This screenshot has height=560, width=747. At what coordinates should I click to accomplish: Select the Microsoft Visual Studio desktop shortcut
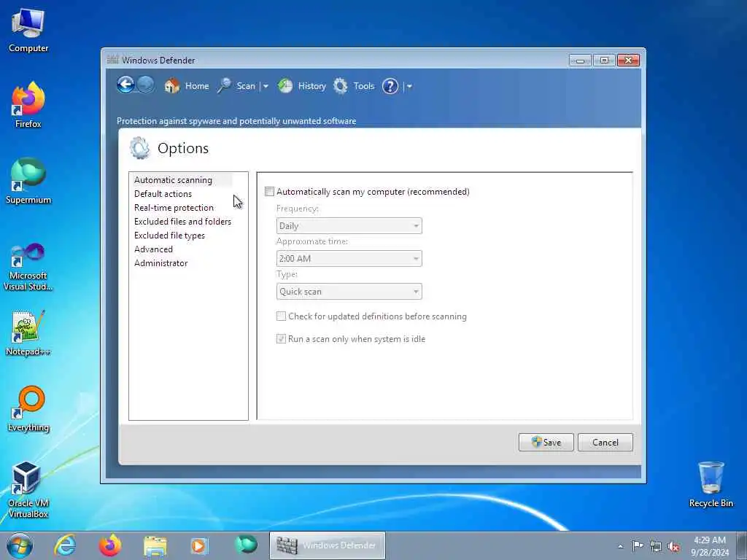click(x=28, y=267)
